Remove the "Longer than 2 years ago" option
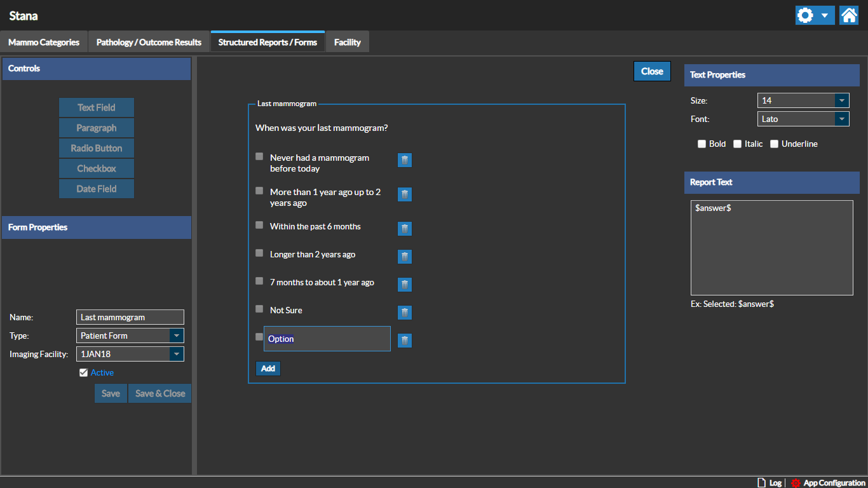This screenshot has height=488, width=868. tap(405, 257)
